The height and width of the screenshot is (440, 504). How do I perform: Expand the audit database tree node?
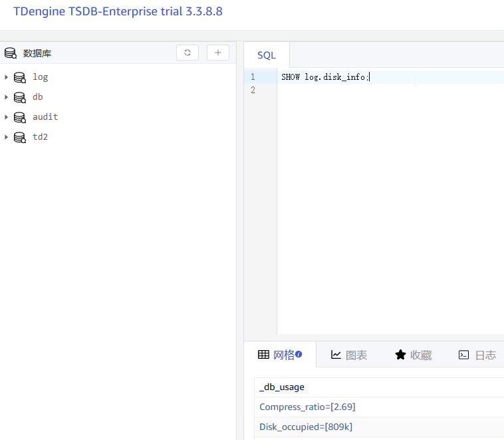(x=6, y=117)
